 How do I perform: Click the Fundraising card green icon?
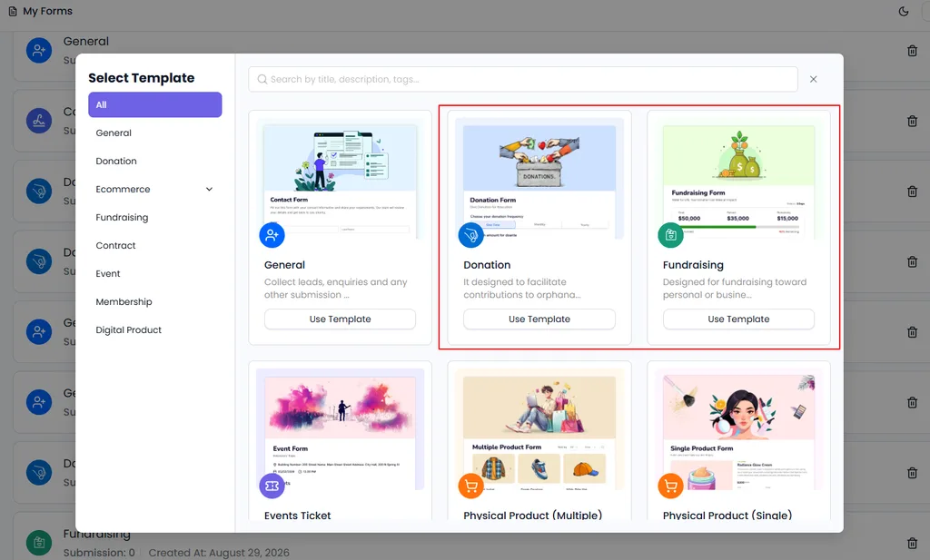click(x=671, y=235)
